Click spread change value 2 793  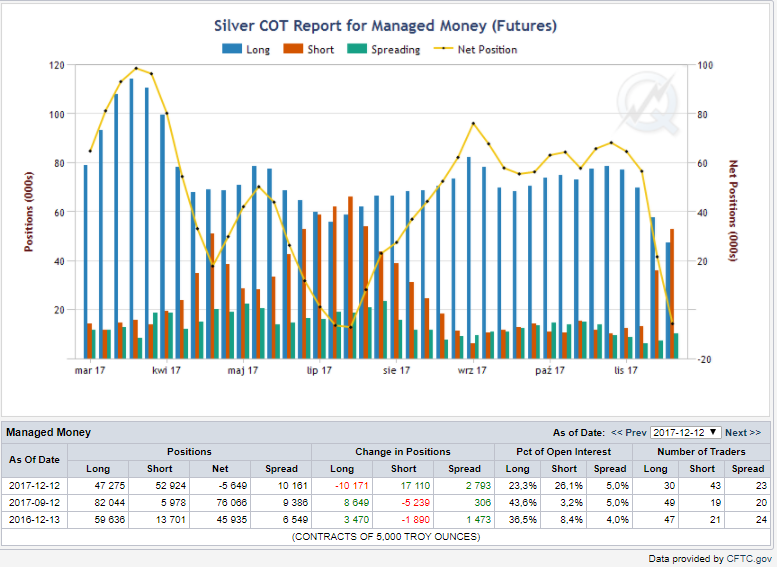(x=478, y=486)
